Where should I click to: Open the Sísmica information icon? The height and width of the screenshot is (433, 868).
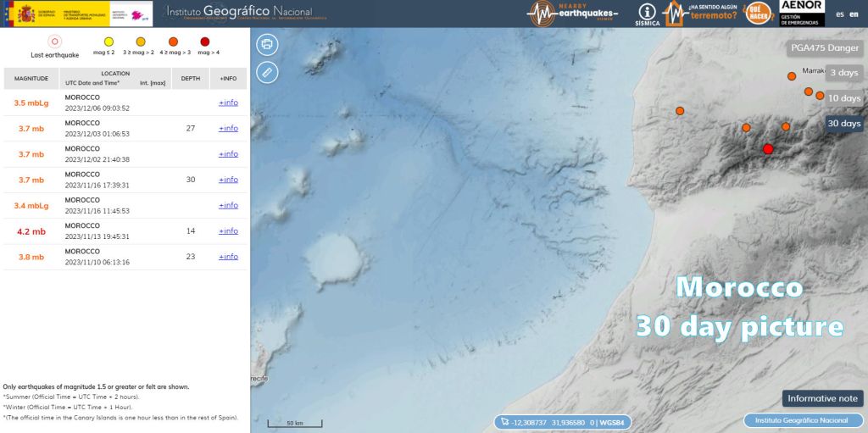point(648,14)
